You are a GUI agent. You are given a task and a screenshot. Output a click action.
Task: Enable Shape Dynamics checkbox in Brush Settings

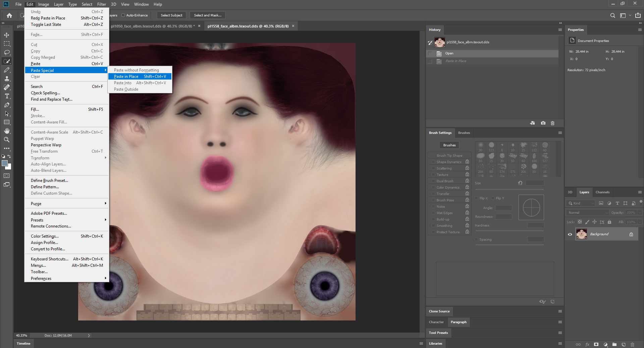(x=433, y=162)
